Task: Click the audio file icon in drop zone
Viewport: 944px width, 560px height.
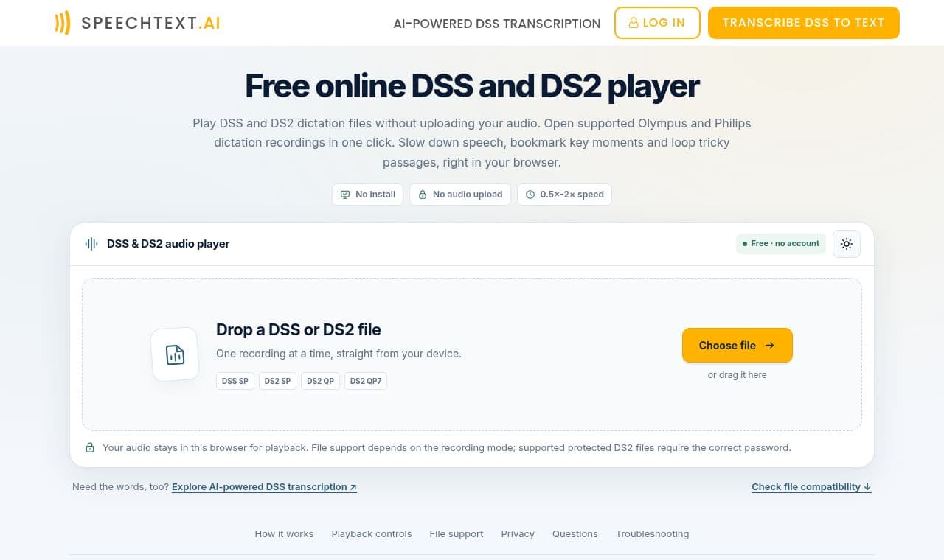Action: tap(175, 354)
